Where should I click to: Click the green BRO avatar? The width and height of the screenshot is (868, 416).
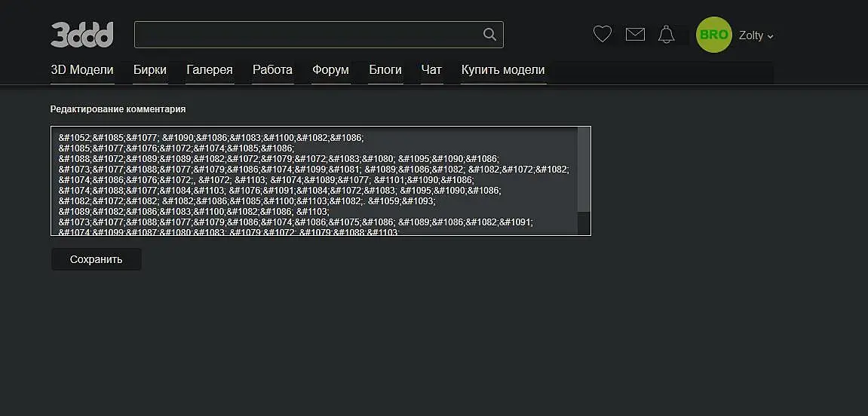click(x=713, y=35)
